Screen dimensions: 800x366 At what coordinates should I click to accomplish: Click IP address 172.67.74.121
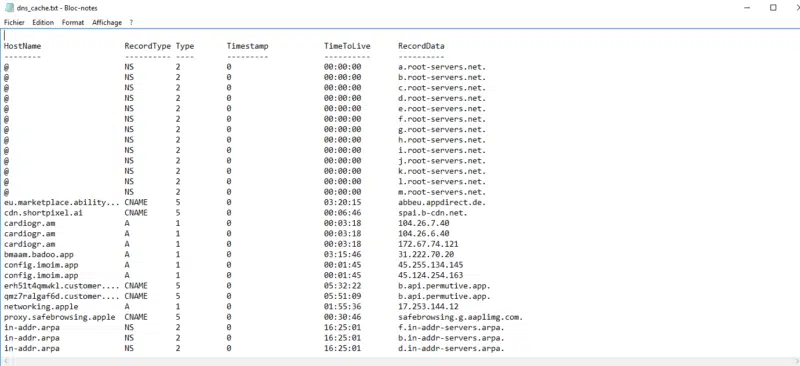coord(428,244)
